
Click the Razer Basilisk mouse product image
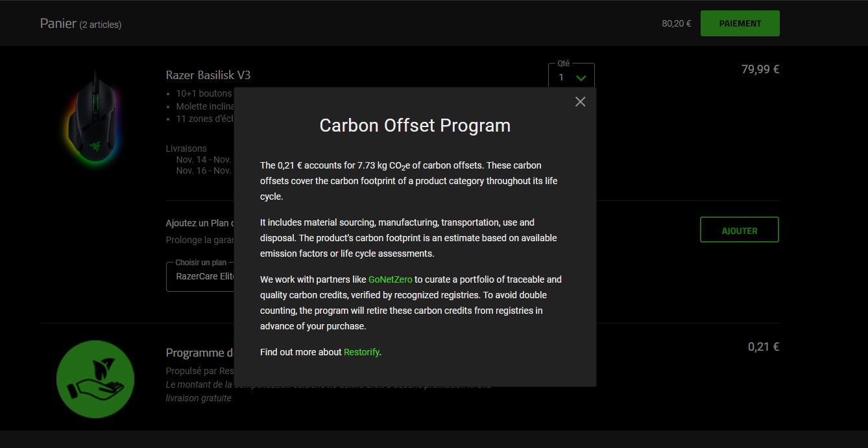[x=95, y=118]
